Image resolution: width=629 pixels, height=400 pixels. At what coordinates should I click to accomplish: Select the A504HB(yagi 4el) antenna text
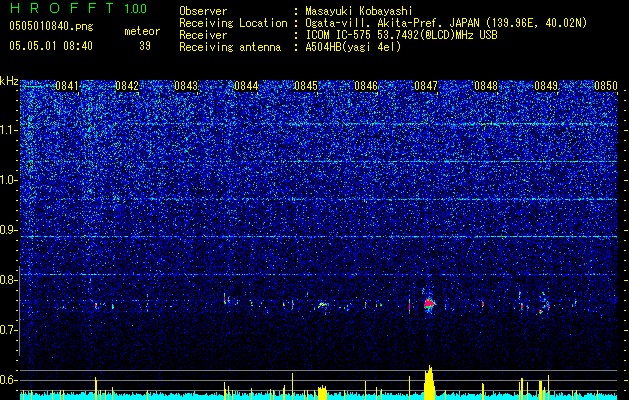click(x=353, y=47)
